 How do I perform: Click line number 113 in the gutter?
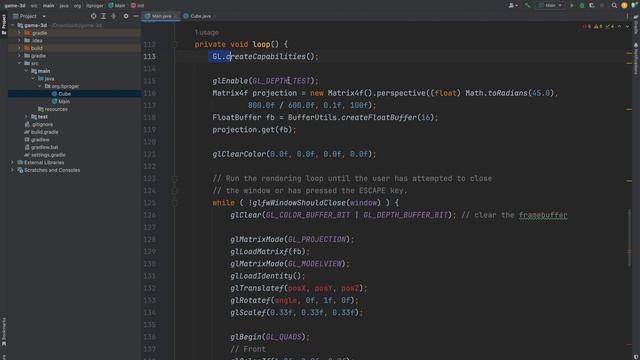(x=149, y=56)
